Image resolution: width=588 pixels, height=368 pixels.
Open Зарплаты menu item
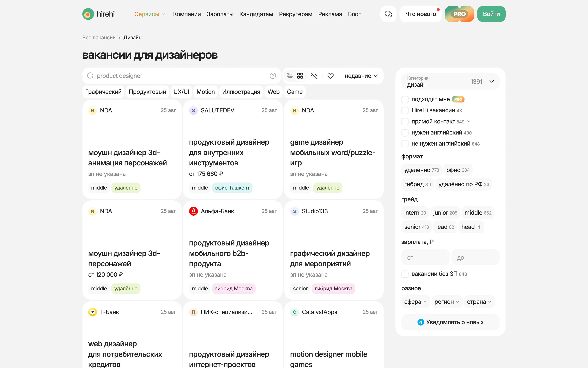click(x=220, y=14)
